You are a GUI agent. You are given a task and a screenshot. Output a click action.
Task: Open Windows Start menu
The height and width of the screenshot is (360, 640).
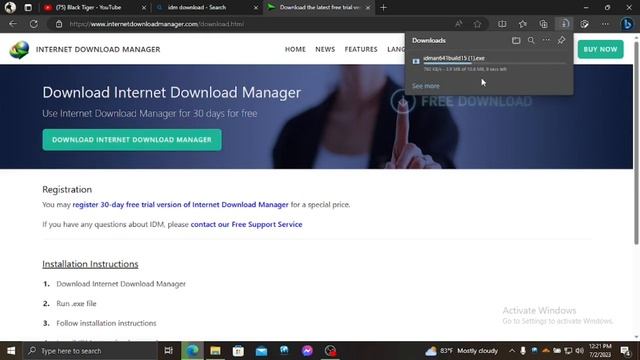11,351
